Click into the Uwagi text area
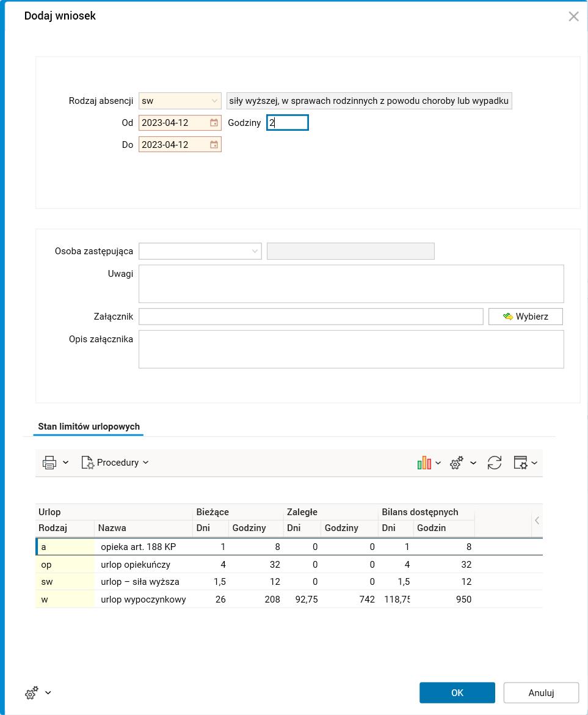Image resolution: width=588 pixels, height=715 pixels. [351, 284]
